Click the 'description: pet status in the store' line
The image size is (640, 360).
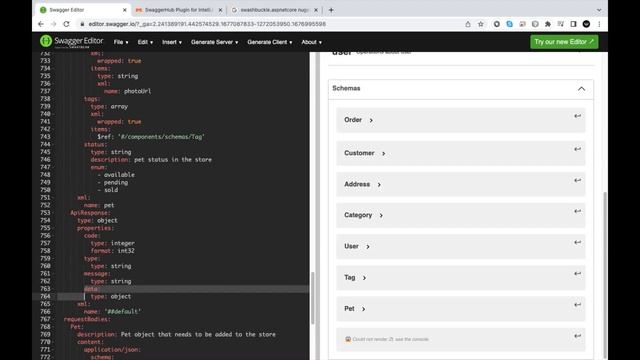[x=151, y=160]
